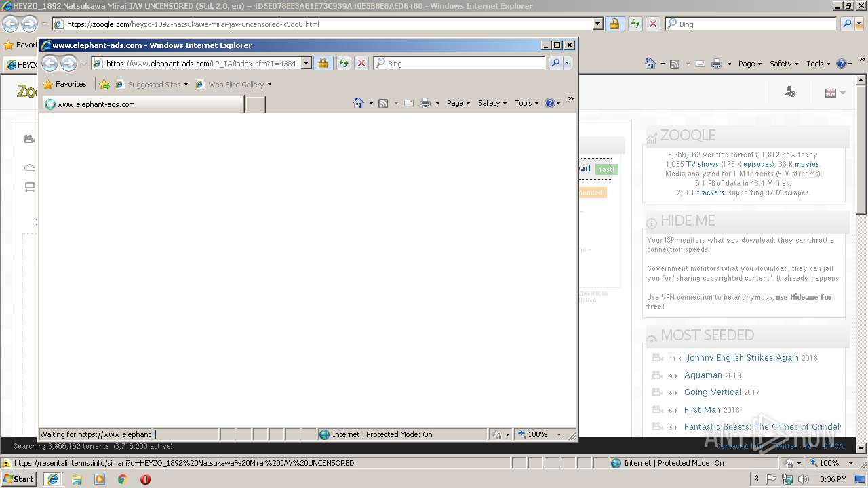The height and width of the screenshot is (488, 868).
Task: Open Tools menu in main IE window
Action: tap(818, 64)
